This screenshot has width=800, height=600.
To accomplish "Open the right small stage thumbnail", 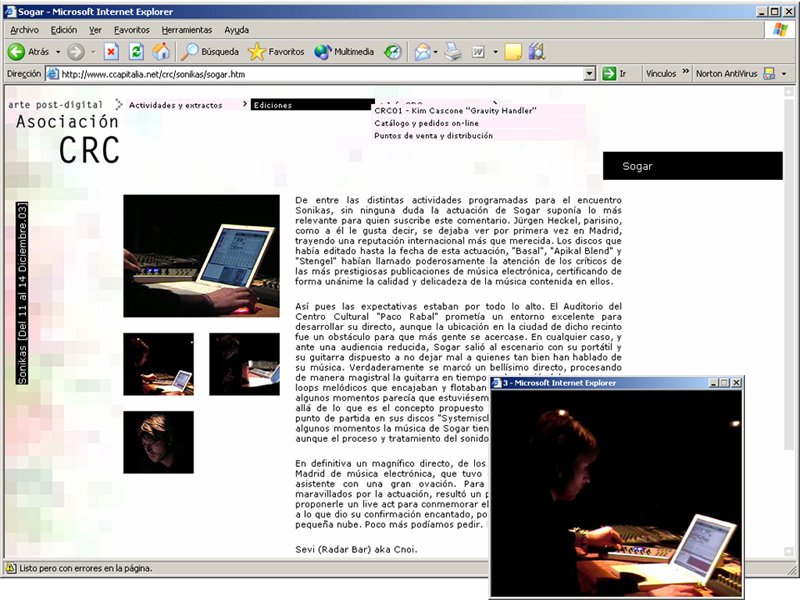I will [x=244, y=364].
